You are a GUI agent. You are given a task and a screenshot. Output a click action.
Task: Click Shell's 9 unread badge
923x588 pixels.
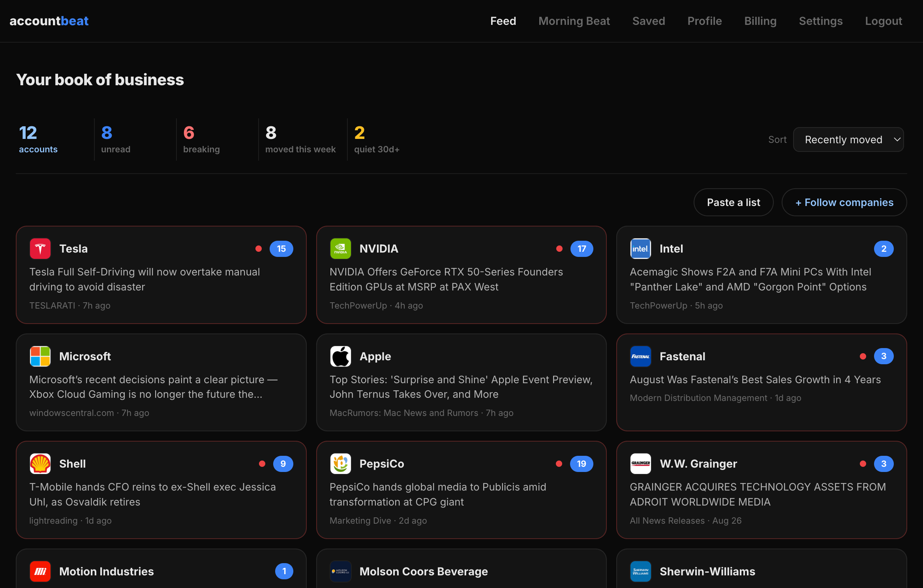tap(283, 464)
